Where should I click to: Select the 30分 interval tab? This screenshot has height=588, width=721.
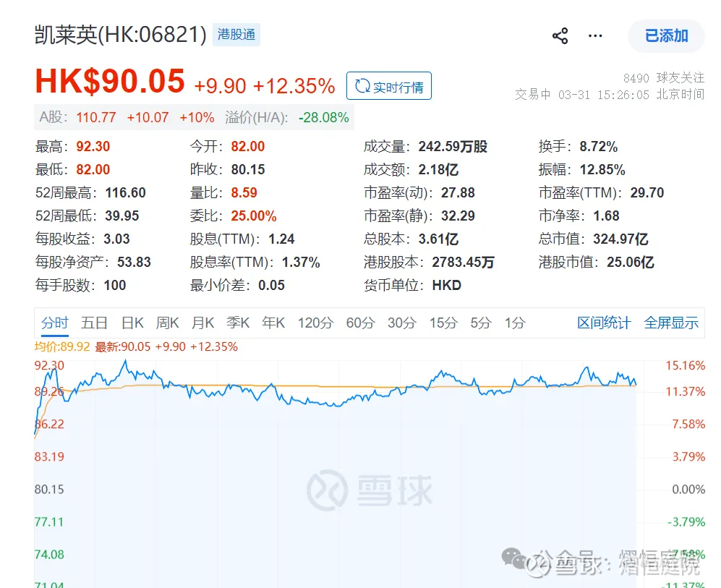click(x=402, y=323)
